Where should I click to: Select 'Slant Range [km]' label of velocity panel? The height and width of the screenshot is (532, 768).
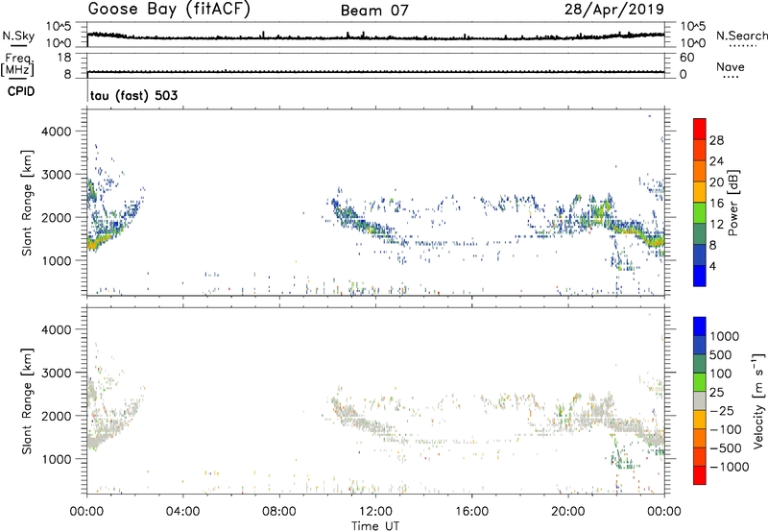tap(27, 401)
